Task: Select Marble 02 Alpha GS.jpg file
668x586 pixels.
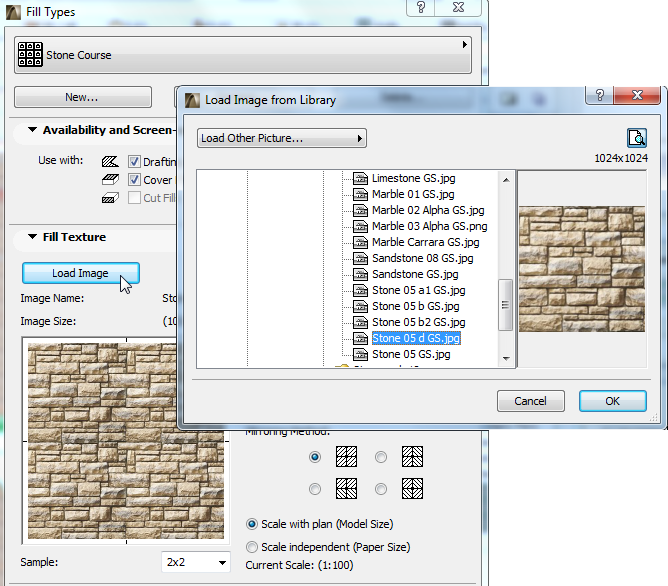Action: tap(428, 210)
